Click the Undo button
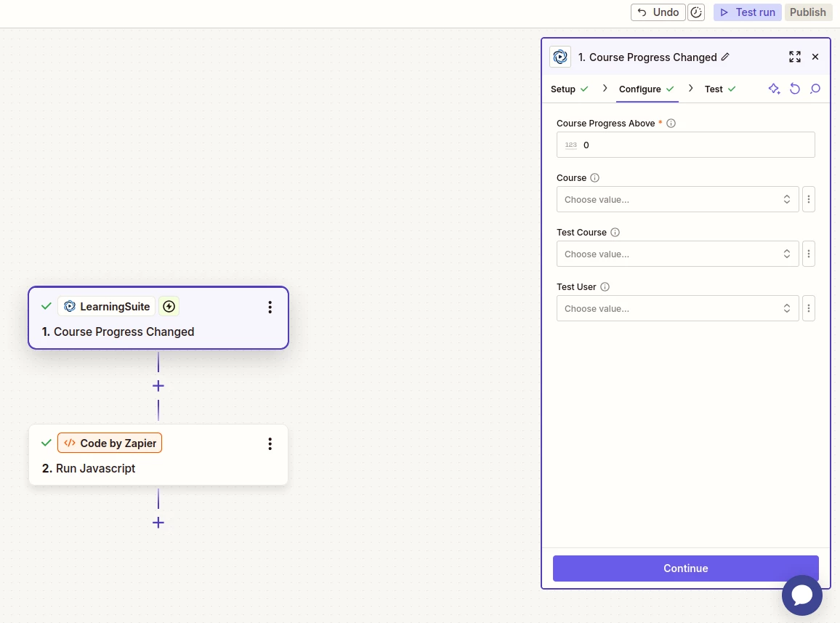The width and height of the screenshot is (840, 623). pyautogui.click(x=658, y=12)
